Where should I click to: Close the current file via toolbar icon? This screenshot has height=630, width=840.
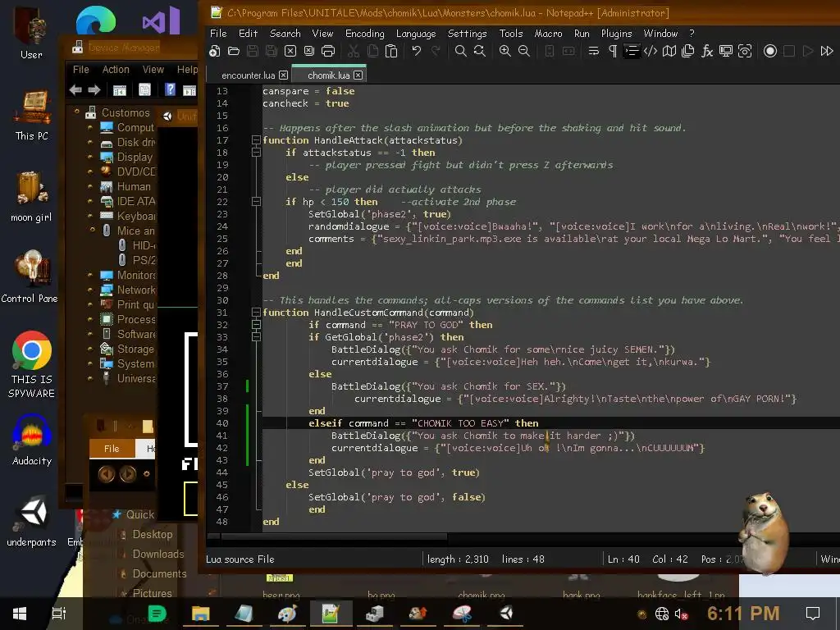[x=290, y=51]
